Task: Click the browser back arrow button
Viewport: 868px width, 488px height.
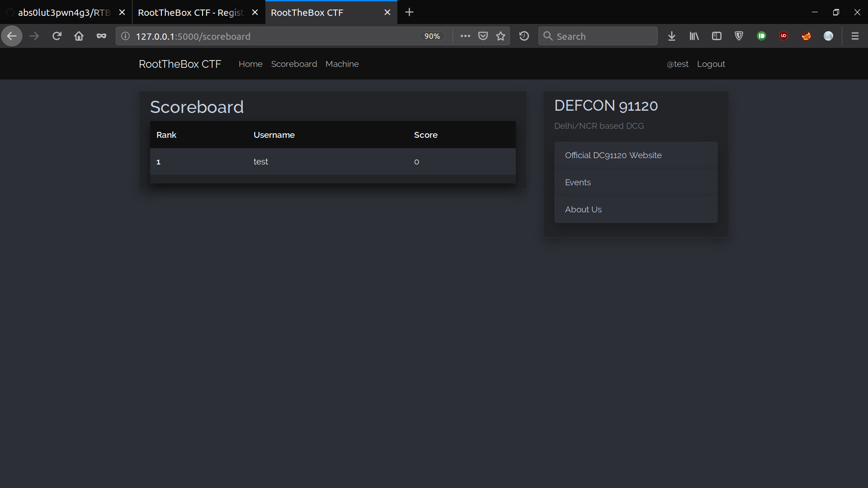Action: click(12, 36)
